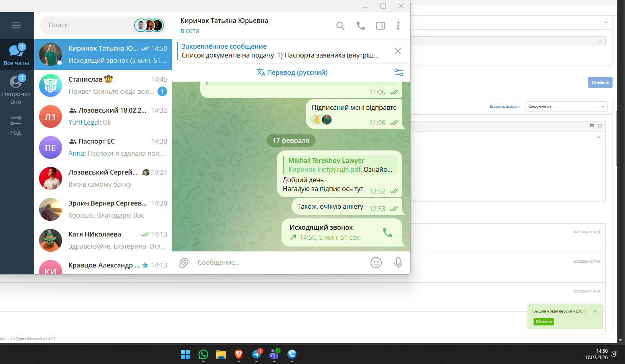Collapse the top panel chevron in background page
Viewport: 625px width, 364px height.
point(606,23)
